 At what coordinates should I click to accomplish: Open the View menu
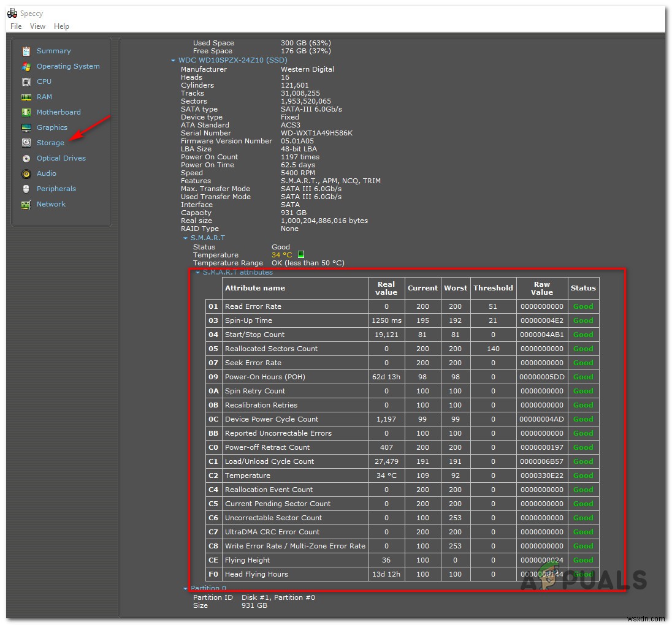(37, 26)
